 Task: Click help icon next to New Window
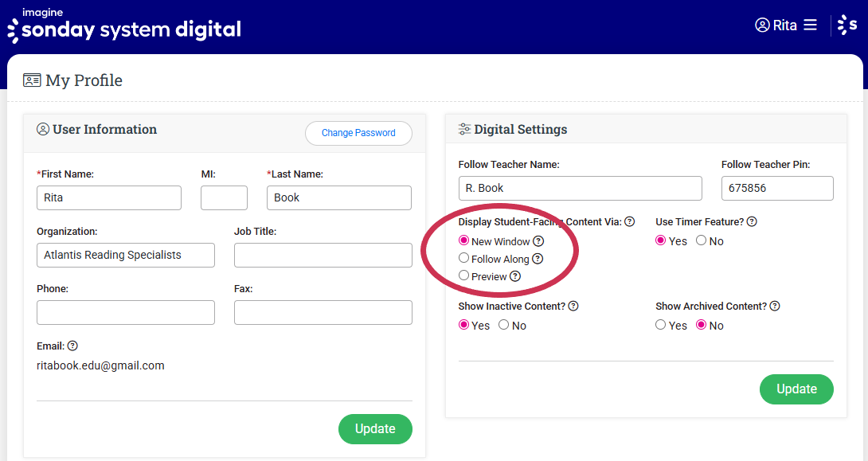point(538,241)
